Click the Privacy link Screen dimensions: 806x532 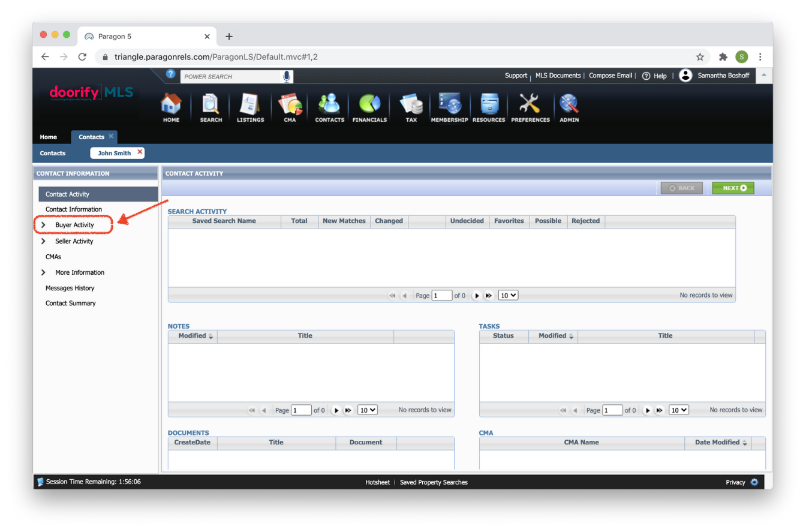pyautogui.click(x=735, y=482)
